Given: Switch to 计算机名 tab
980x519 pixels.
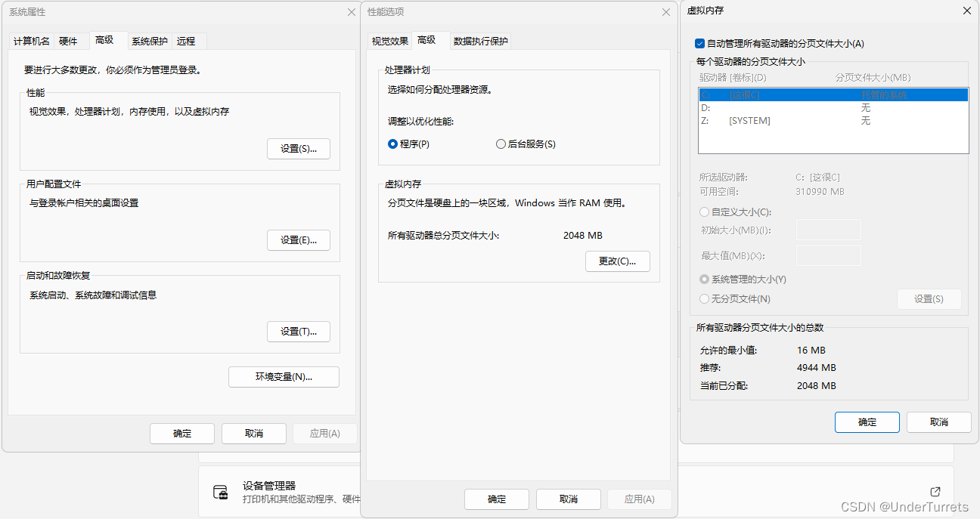Looking at the screenshot, I should 32,42.
